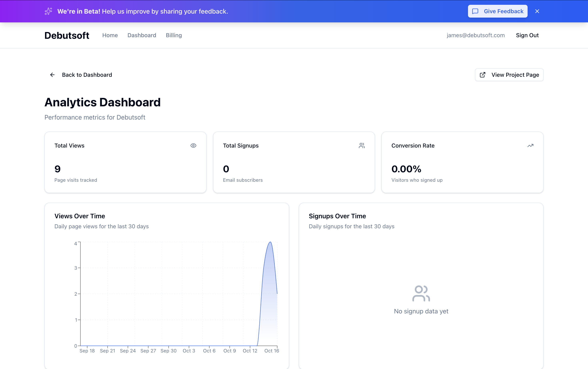Screen dimensions: 588x369
Task: Click the chat bubble feedback icon
Action: [475, 11]
